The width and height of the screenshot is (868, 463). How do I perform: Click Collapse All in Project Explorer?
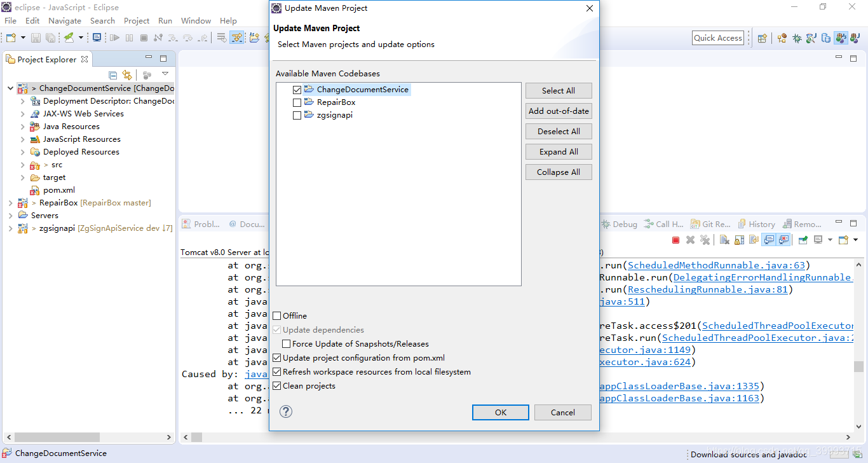[x=113, y=74]
